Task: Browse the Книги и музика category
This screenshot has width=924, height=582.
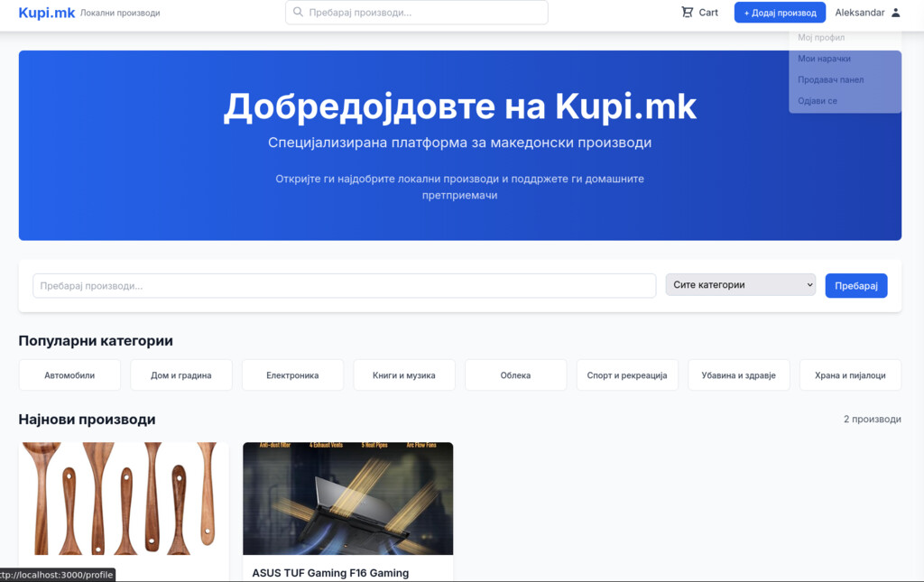Action: coord(404,375)
